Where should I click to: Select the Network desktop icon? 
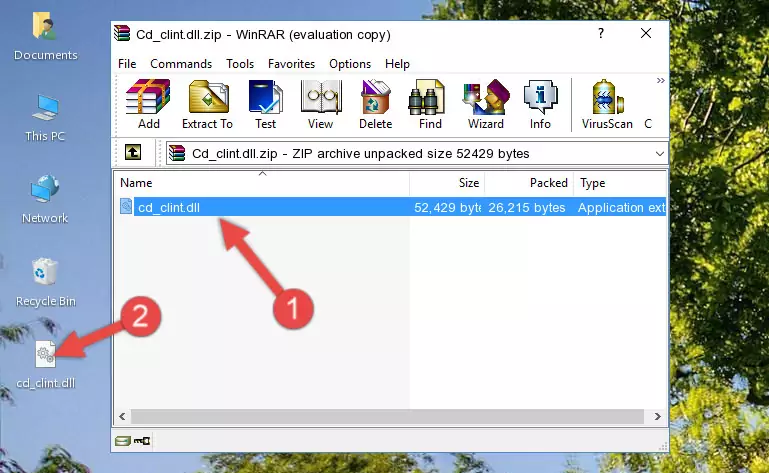[45, 199]
